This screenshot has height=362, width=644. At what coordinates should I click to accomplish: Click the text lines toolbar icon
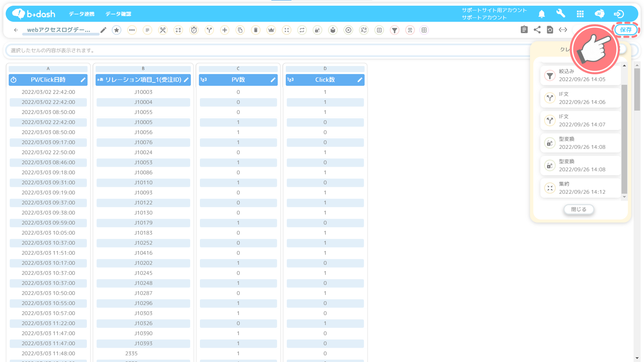pyautogui.click(x=147, y=30)
